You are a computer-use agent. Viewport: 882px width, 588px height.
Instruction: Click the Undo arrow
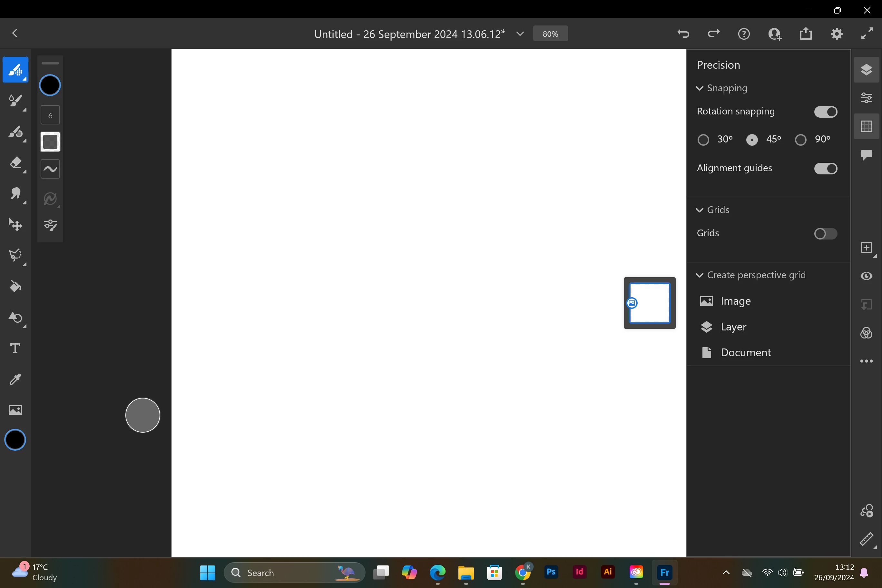pos(683,34)
